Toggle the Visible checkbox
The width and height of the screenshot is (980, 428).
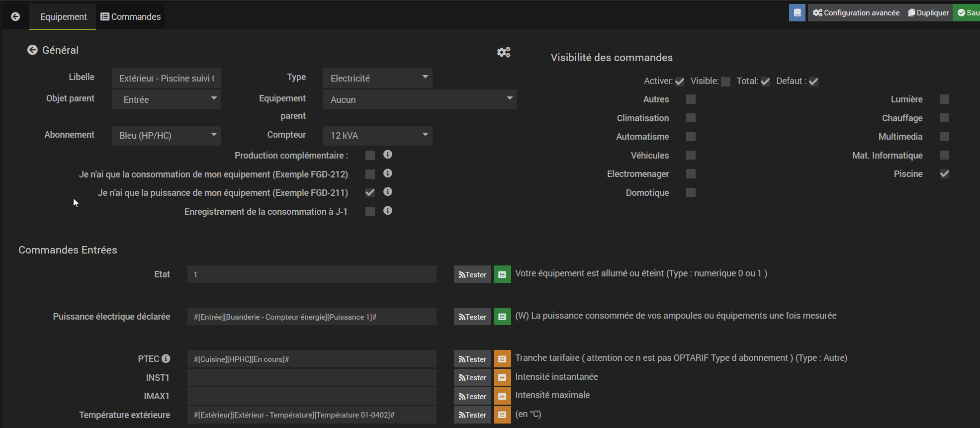pyautogui.click(x=726, y=82)
